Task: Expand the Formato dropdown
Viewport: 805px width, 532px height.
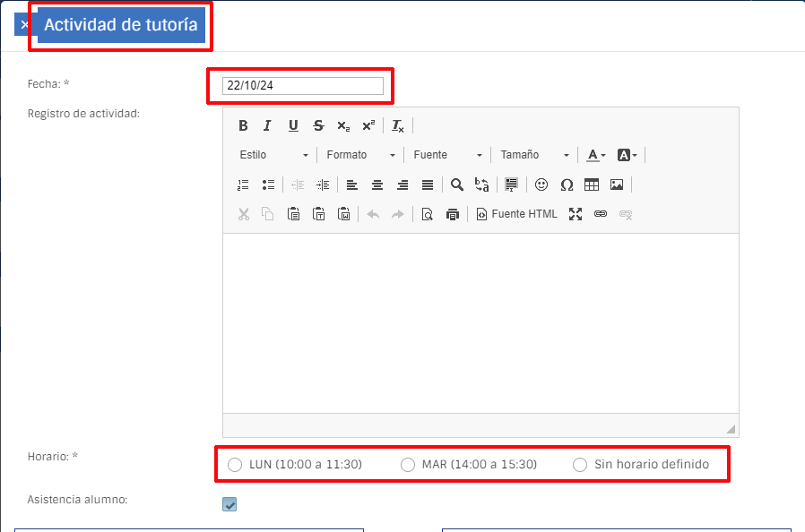Action: coord(359,155)
